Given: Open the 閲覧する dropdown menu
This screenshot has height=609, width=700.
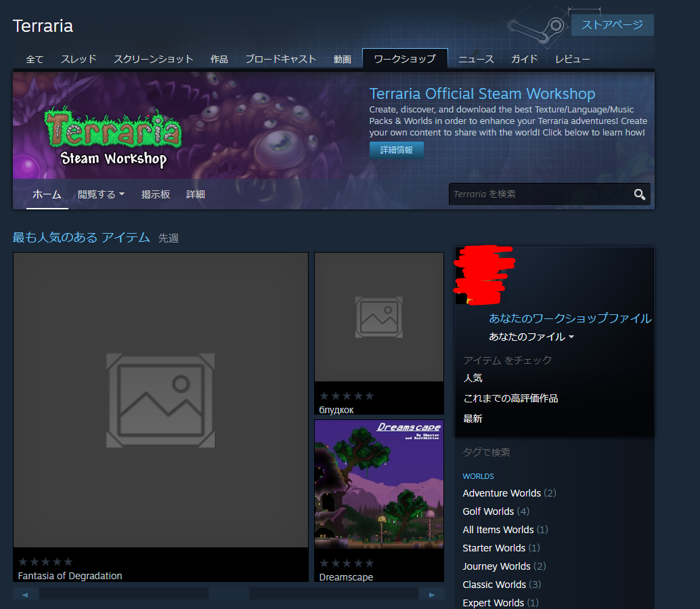Looking at the screenshot, I should [101, 194].
